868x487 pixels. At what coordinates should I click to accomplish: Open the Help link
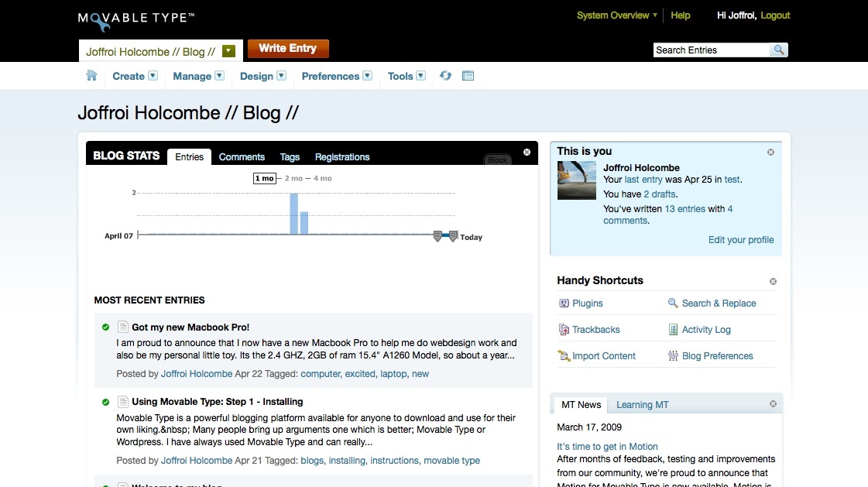(x=681, y=15)
